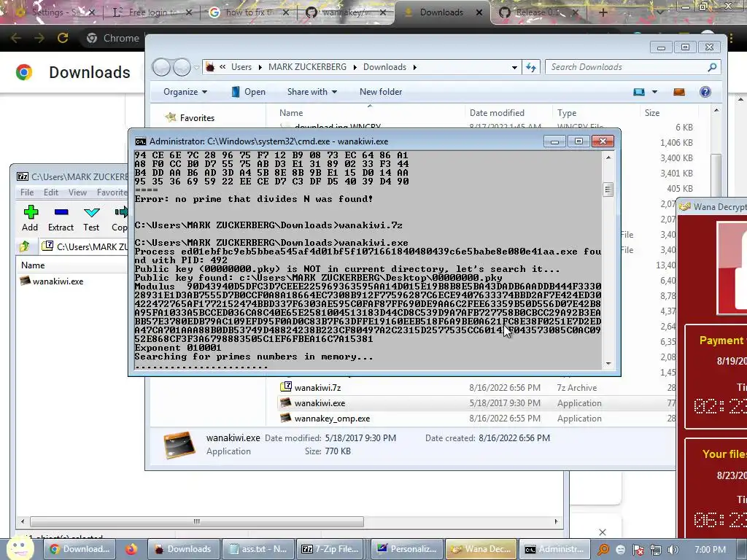The width and height of the screenshot is (747, 560).
Task: Click the Explorer help icon
Action: (705, 92)
